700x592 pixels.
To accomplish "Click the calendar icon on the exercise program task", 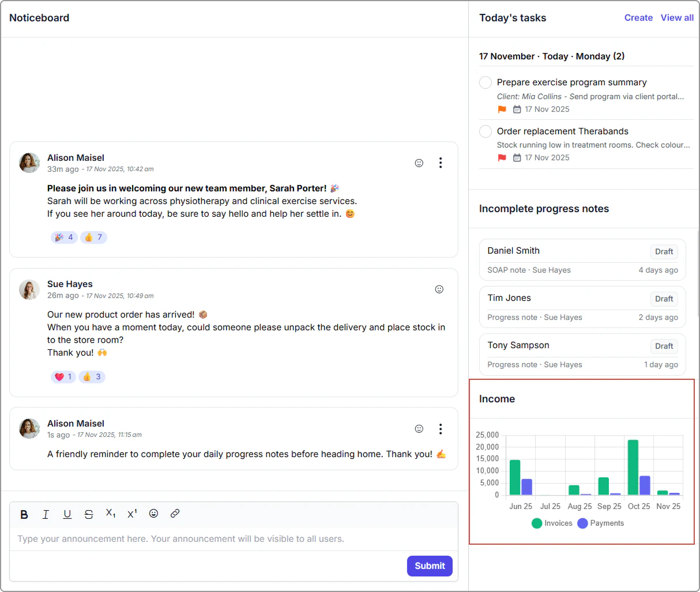I will click(517, 110).
